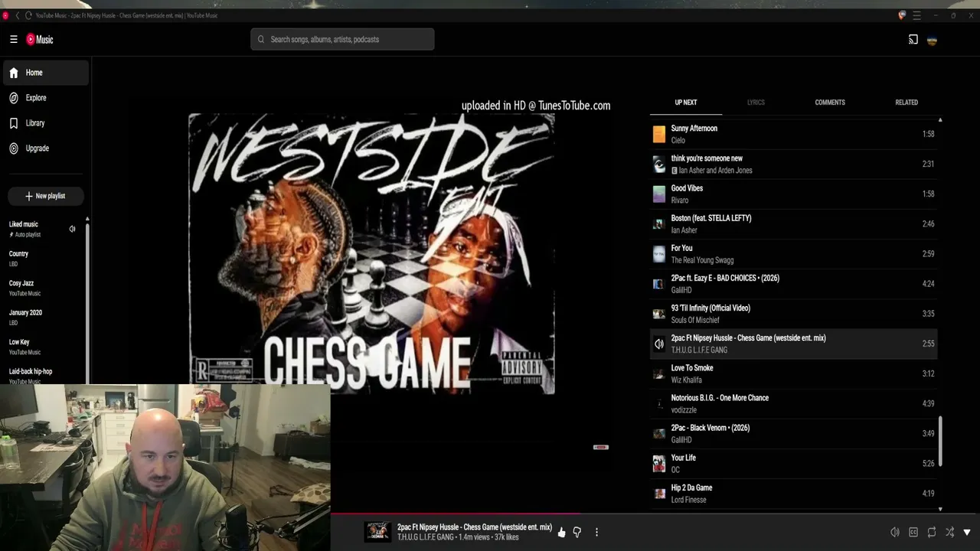980x551 pixels.
Task: Open the browser menu in title bar
Action: coord(917,15)
